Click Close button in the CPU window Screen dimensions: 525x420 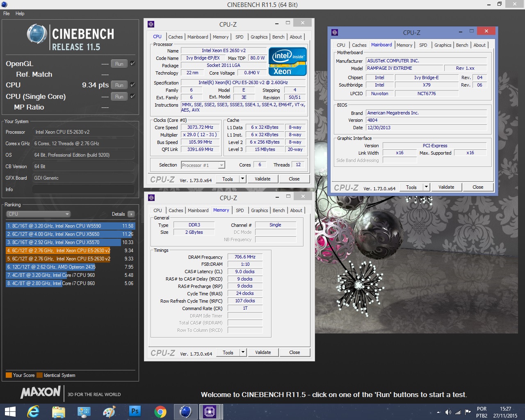294,179
